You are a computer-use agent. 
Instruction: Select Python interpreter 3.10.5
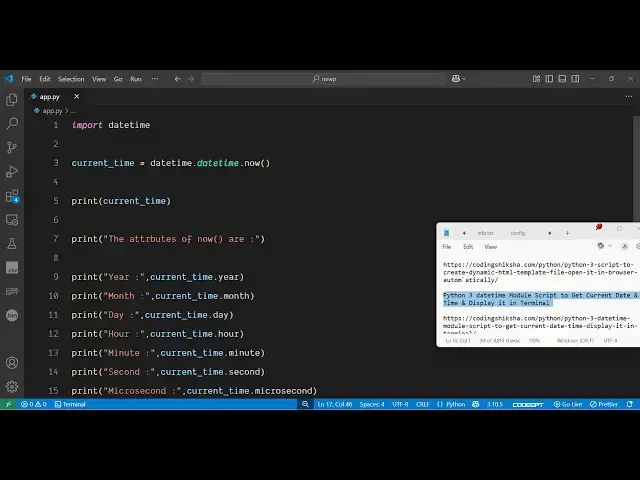(494, 404)
